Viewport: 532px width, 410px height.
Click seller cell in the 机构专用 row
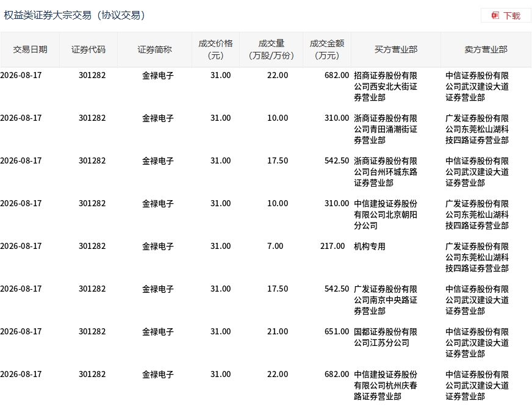coord(477,257)
